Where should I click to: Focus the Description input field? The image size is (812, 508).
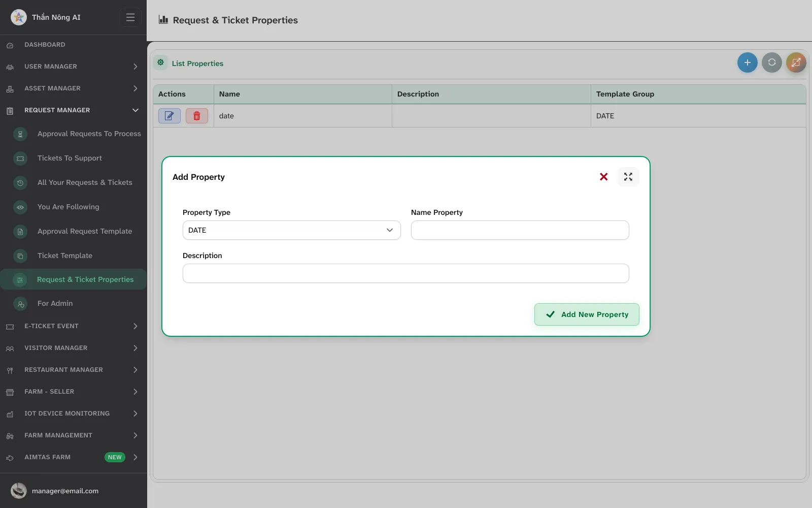[406, 273]
